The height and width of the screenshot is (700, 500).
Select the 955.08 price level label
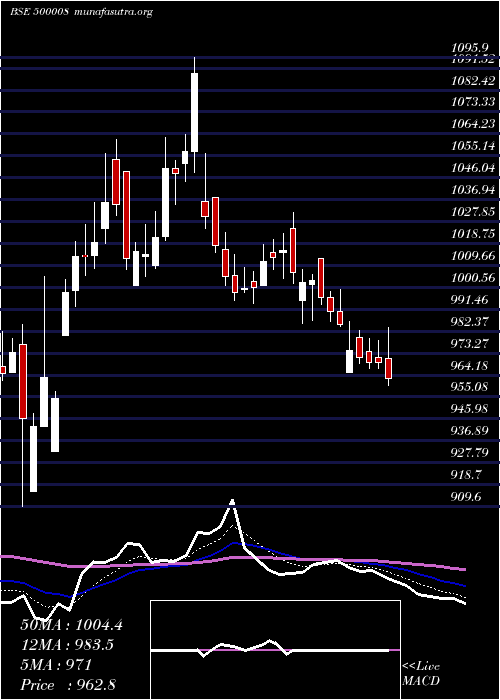pyautogui.click(x=470, y=387)
